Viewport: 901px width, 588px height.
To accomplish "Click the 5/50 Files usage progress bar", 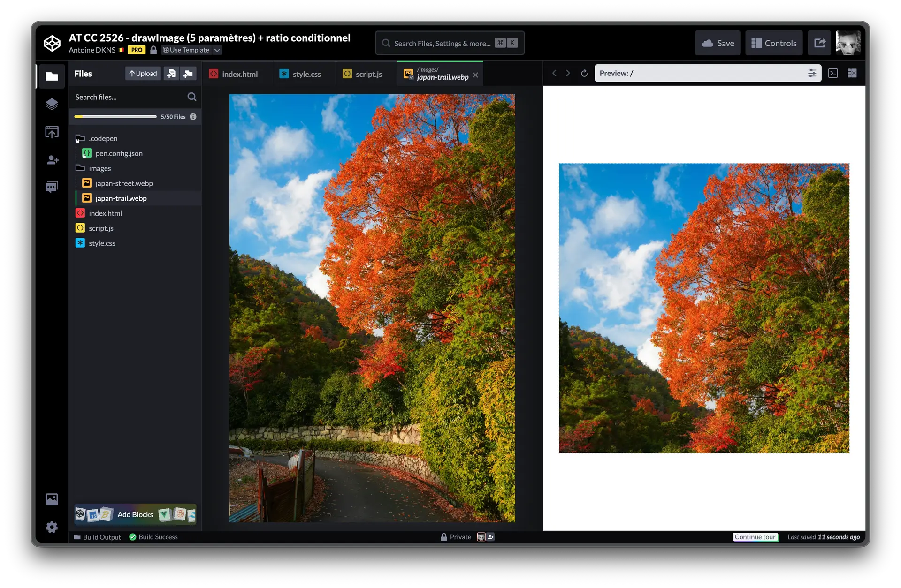I will click(x=115, y=117).
